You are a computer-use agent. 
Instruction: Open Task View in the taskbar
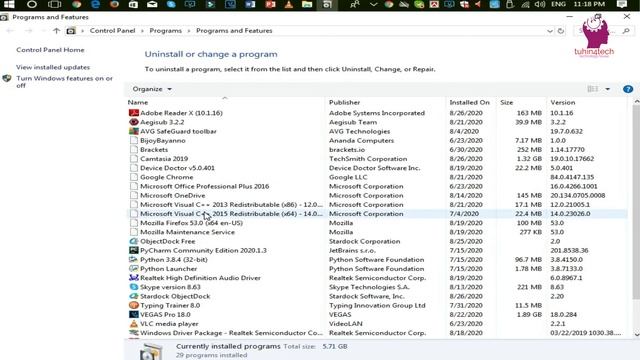click(54, 4)
